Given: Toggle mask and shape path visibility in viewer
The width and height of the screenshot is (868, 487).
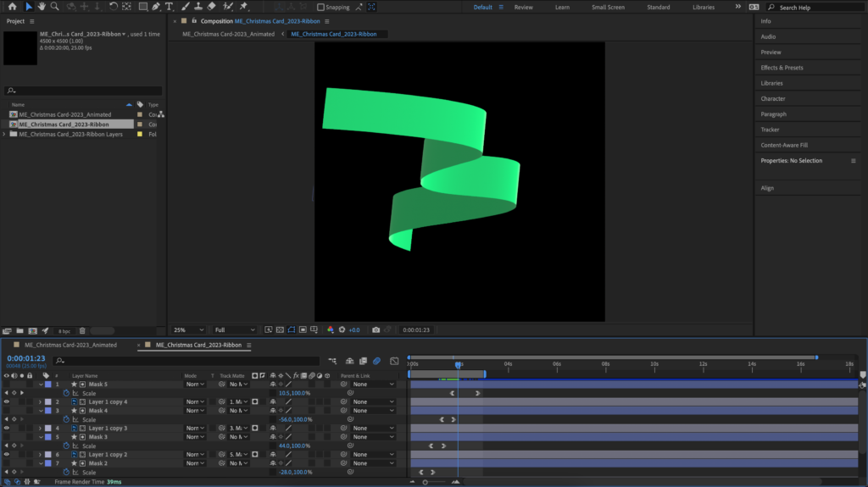Looking at the screenshot, I should (x=292, y=329).
